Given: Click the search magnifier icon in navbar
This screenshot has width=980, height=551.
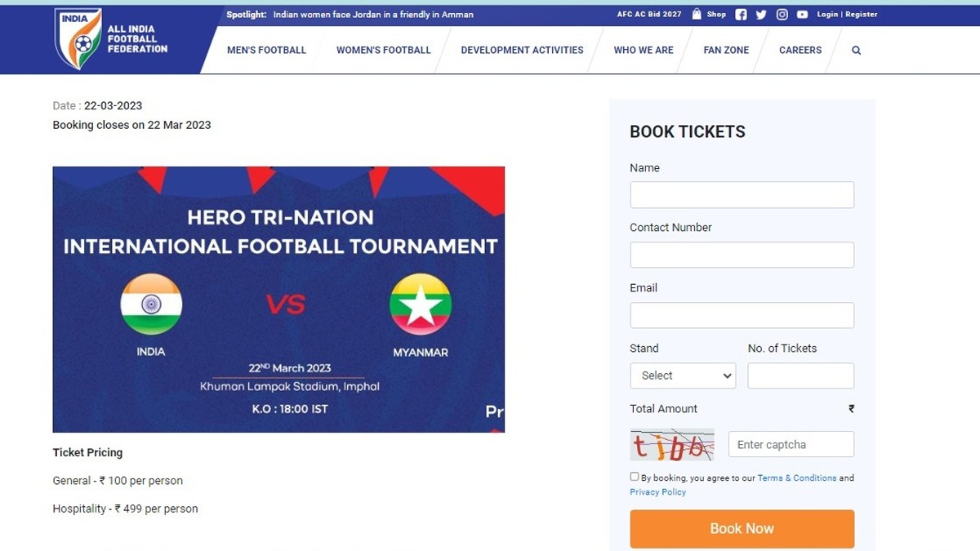Looking at the screenshot, I should point(856,50).
